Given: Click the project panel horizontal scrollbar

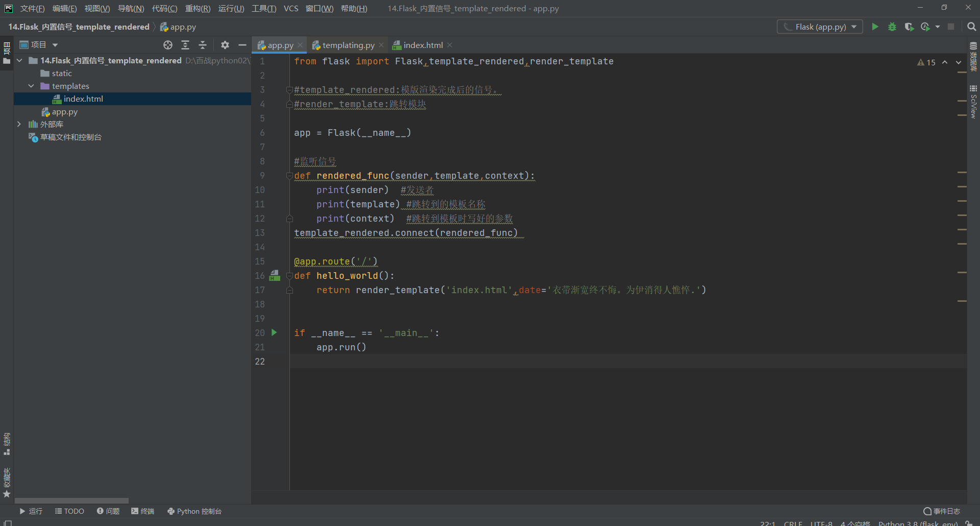Looking at the screenshot, I should pyautogui.click(x=71, y=501).
